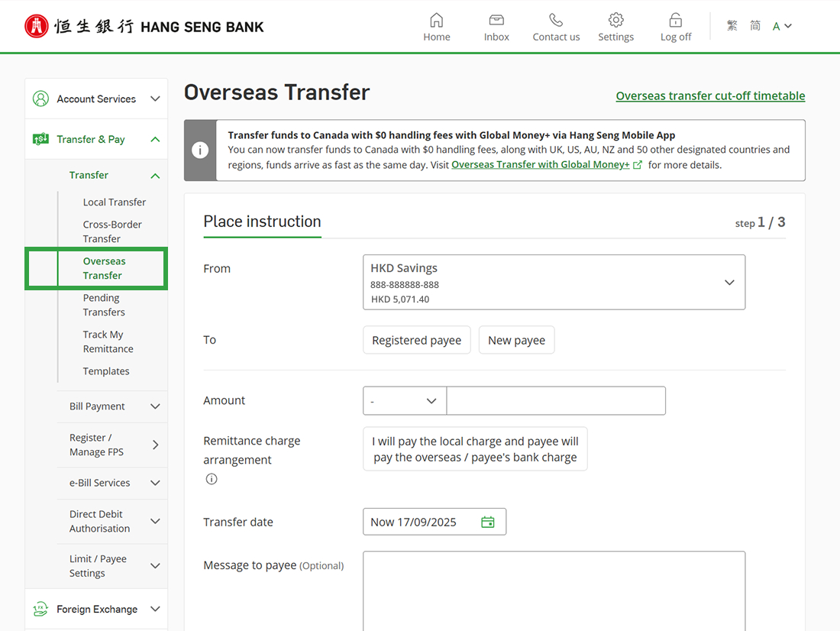Select the remittance charge arrangement option

point(474,449)
